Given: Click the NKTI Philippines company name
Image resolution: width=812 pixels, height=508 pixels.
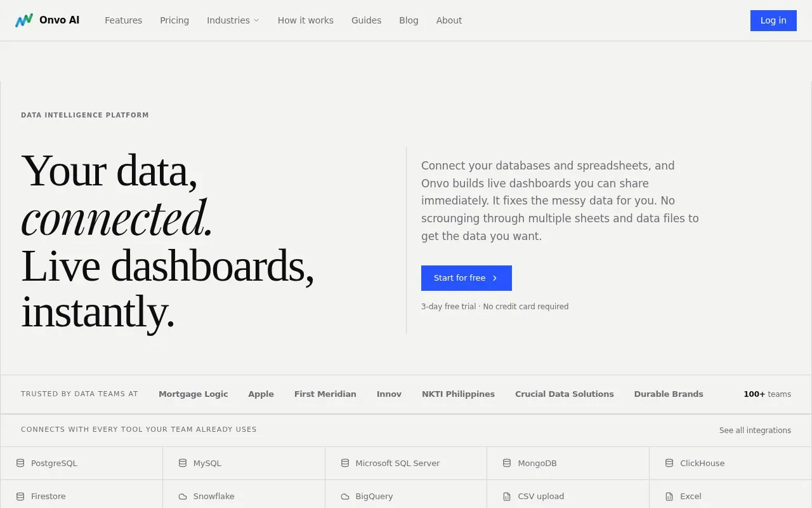Looking at the screenshot, I should pos(458,394).
